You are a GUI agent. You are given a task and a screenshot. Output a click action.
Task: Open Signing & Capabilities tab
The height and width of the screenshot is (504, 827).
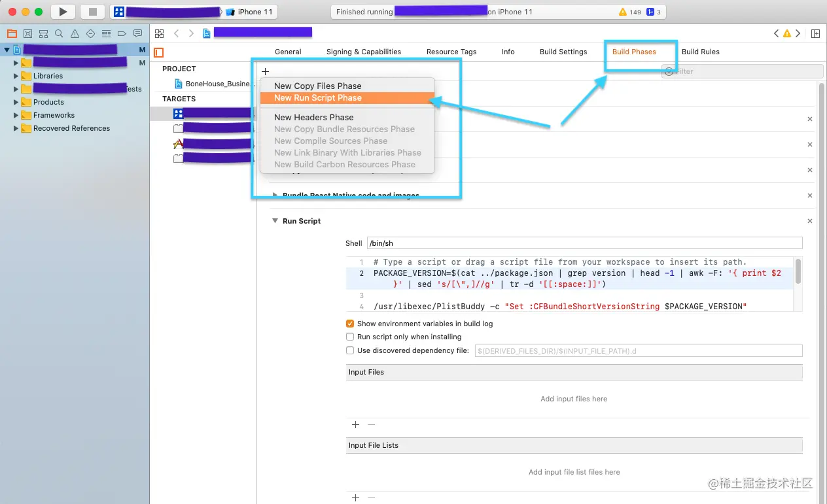tap(364, 52)
